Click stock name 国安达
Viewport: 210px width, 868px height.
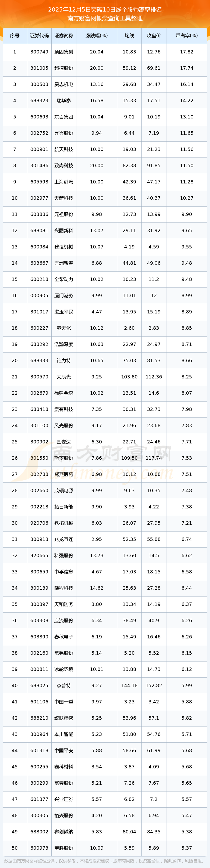[64, 442]
